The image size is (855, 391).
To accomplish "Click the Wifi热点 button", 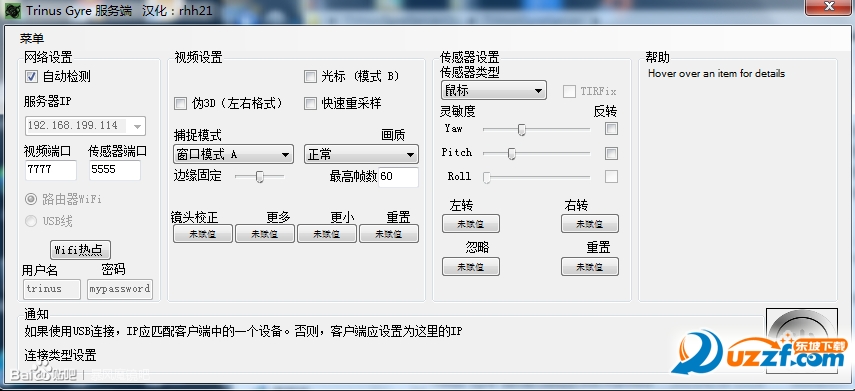I will pyautogui.click(x=80, y=250).
